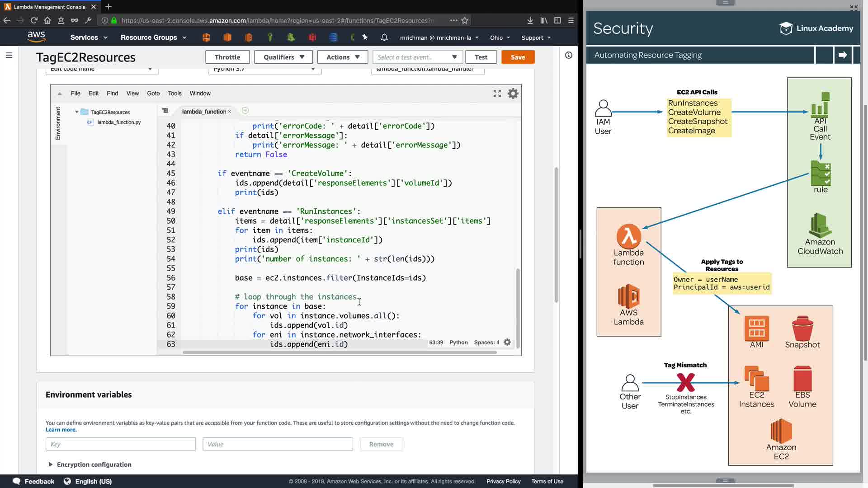Click the info icon beside Save
Screen dimensions: 868x488
coord(568,55)
